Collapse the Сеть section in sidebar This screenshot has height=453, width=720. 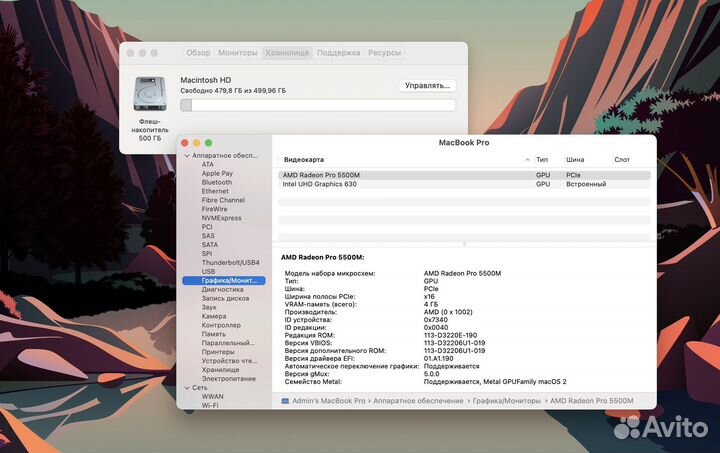pos(187,388)
